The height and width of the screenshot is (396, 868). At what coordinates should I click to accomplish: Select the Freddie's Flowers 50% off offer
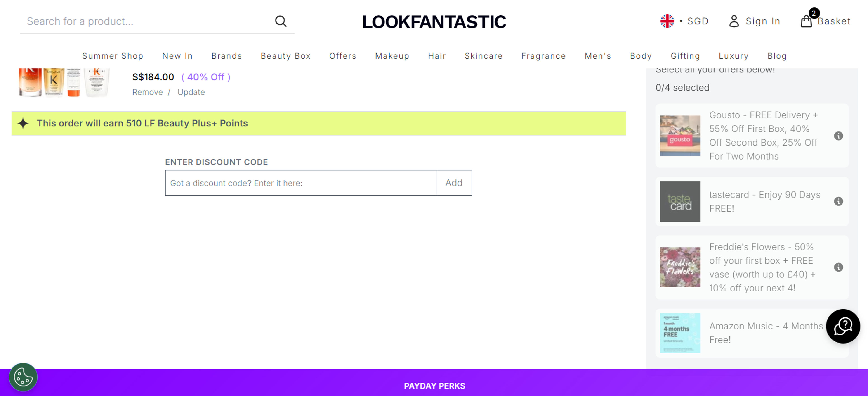tap(752, 267)
